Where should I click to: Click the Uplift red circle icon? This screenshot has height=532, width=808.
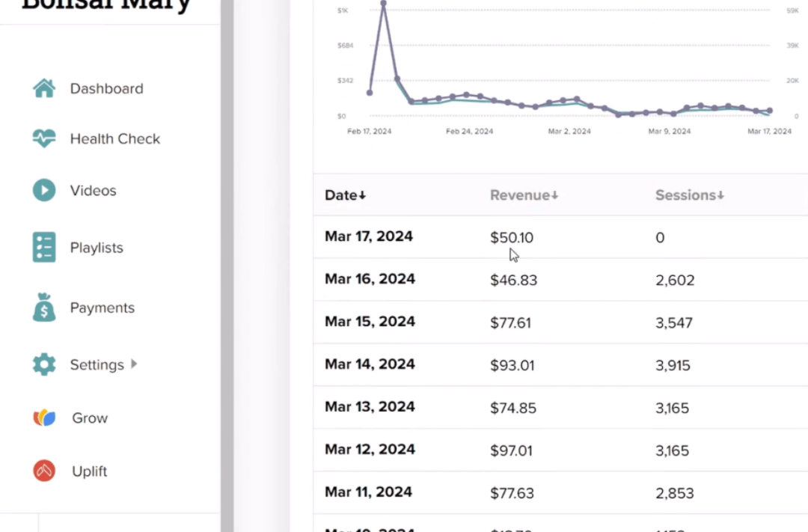click(44, 471)
